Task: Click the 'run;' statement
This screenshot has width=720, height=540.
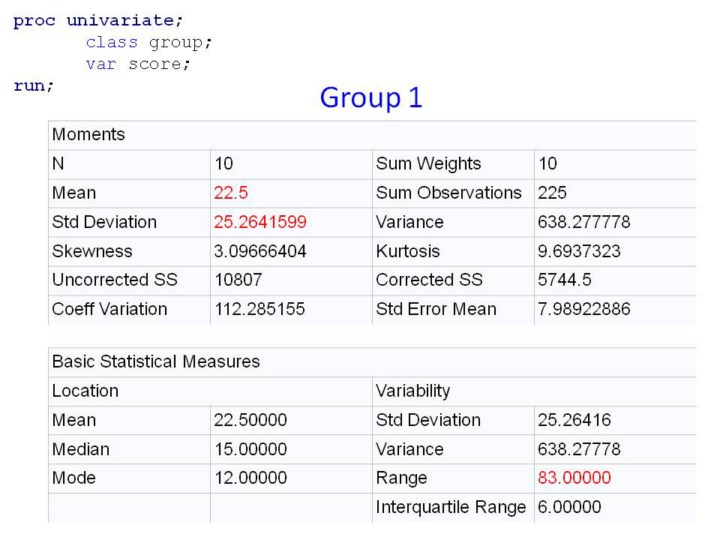Action: (x=34, y=86)
